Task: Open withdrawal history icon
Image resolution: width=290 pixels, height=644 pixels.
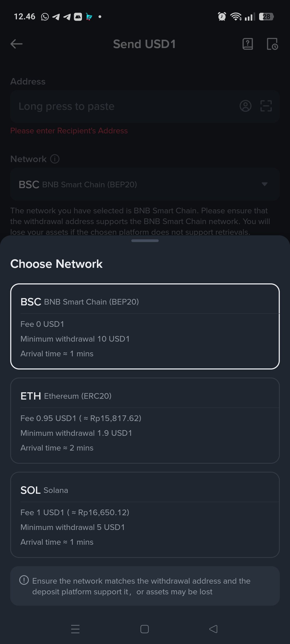Action: coord(272,44)
